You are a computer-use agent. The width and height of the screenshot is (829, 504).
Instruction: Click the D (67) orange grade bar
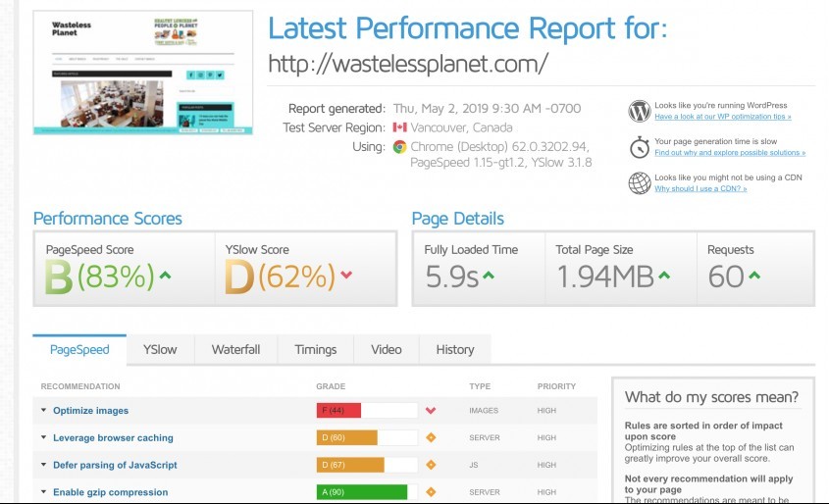[x=350, y=465]
